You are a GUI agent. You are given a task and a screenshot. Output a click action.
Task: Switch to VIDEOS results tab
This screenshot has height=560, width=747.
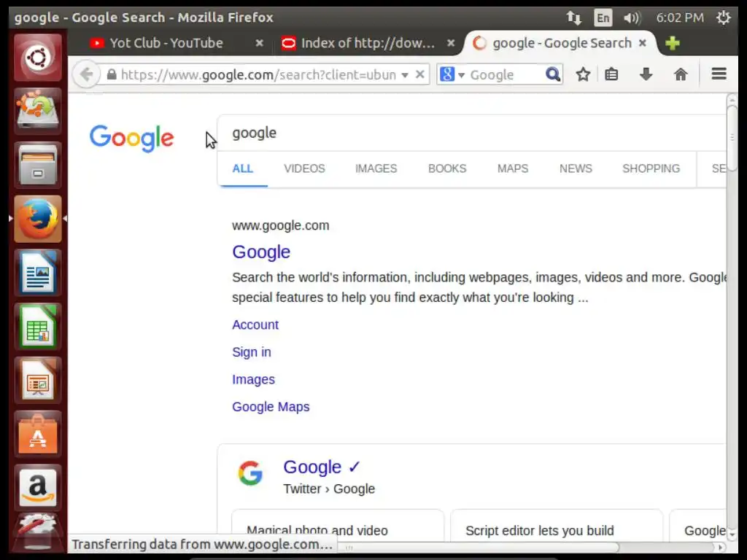tap(304, 168)
